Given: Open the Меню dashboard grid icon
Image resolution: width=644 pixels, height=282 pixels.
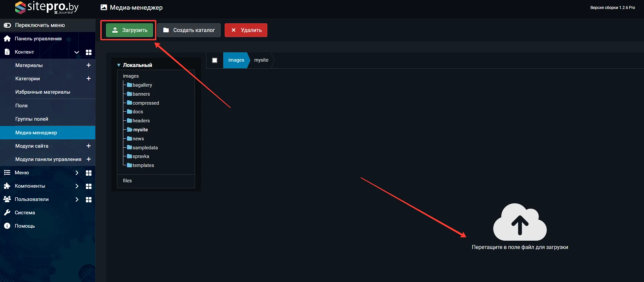Looking at the screenshot, I should tap(89, 173).
